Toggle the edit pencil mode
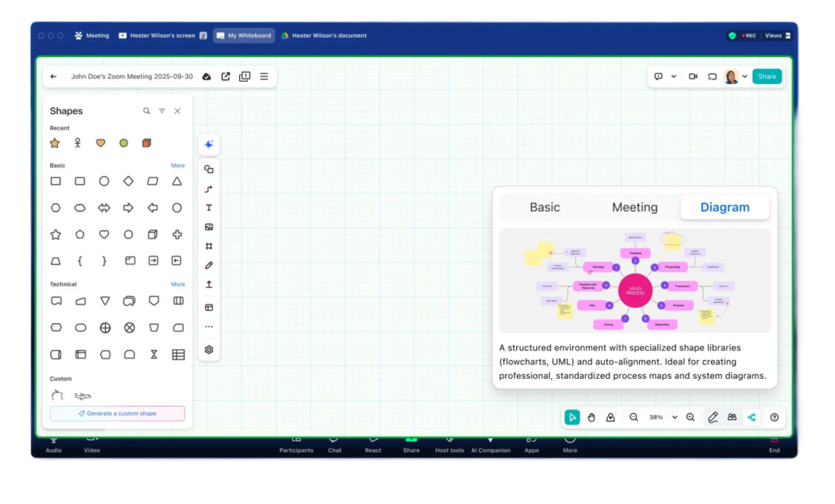 pyautogui.click(x=713, y=417)
